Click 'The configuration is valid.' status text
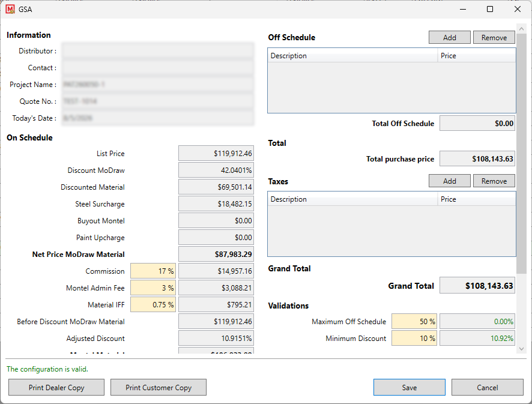Image resolution: width=532 pixels, height=404 pixels. 47,369
